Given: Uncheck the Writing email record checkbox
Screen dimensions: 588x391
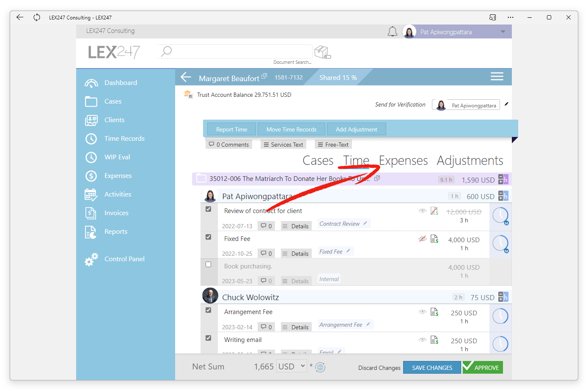Looking at the screenshot, I should pyautogui.click(x=208, y=338).
